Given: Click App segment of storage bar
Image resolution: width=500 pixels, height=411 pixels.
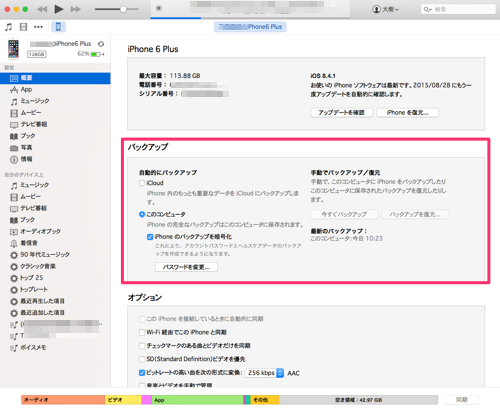Looking at the screenshot, I should tap(197, 400).
